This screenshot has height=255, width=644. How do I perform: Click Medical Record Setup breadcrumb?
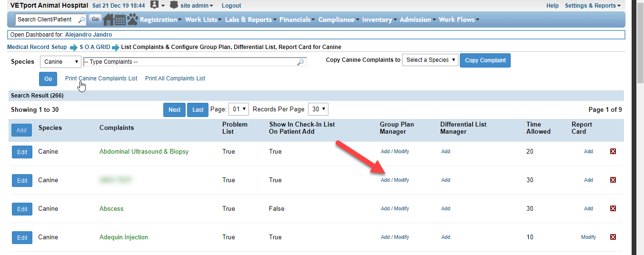[x=37, y=47]
